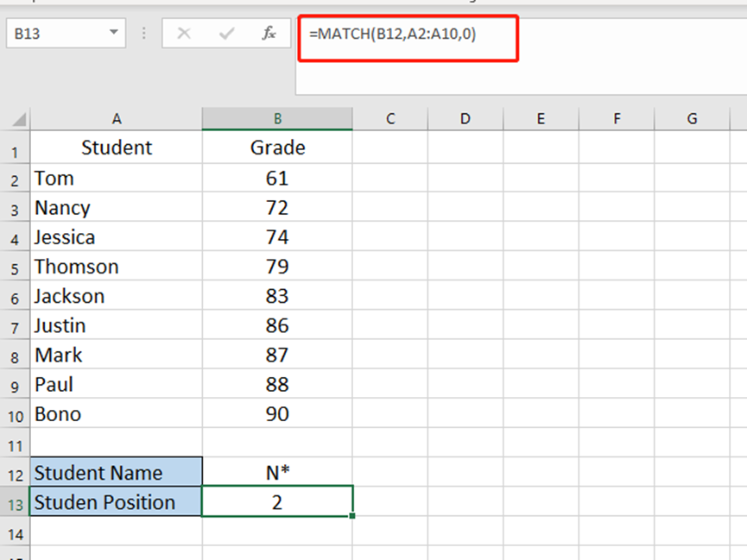Click the cell containing 'Thomson'
Viewport: 747px width, 560px height.
[117, 267]
